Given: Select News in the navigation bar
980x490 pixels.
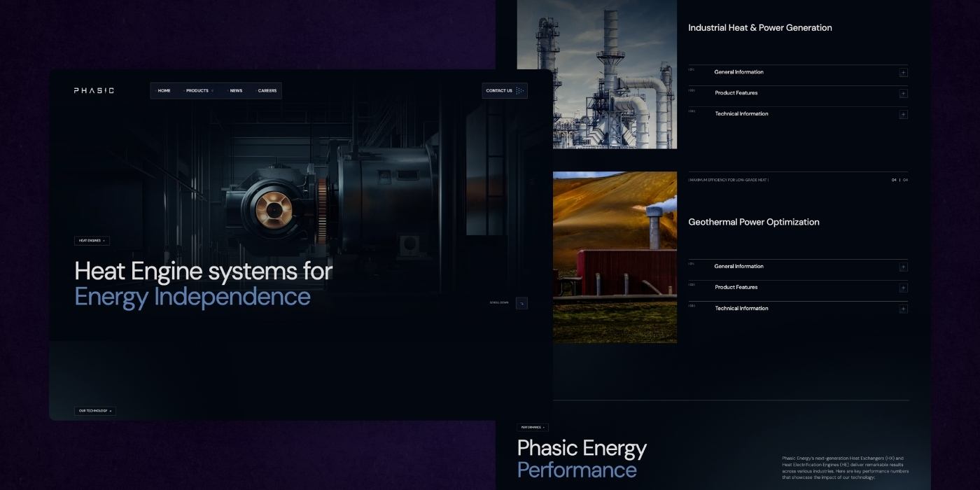Looking at the screenshot, I should click(x=236, y=90).
